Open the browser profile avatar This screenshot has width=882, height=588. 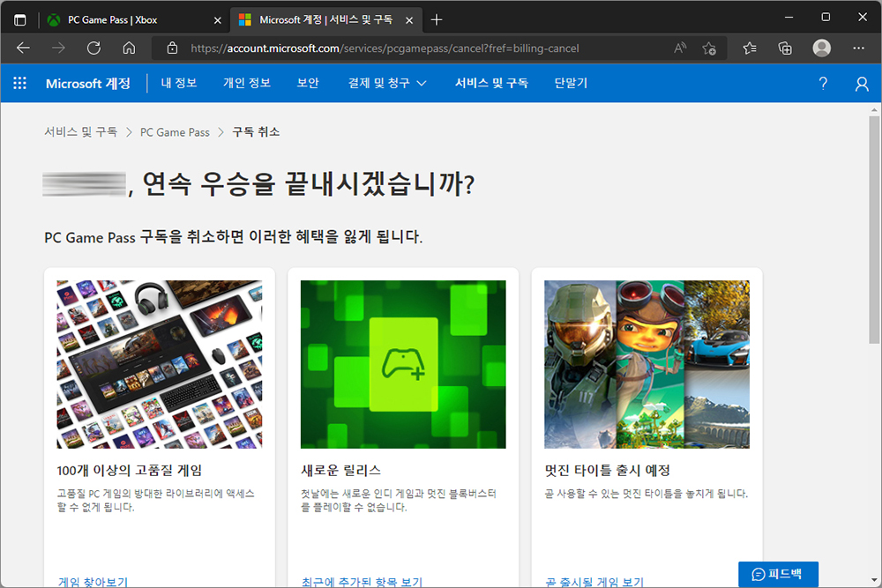click(x=822, y=48)
